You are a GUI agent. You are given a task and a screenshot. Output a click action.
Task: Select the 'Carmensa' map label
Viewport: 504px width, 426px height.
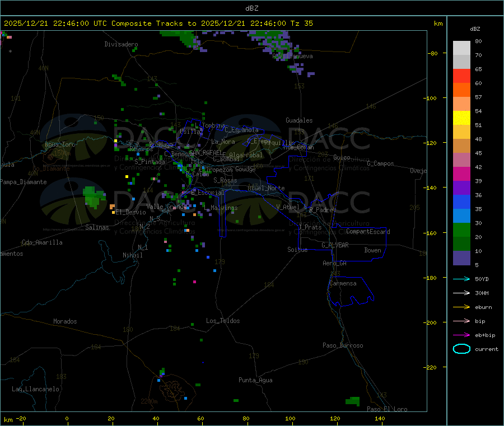click(x=343, y=284)
